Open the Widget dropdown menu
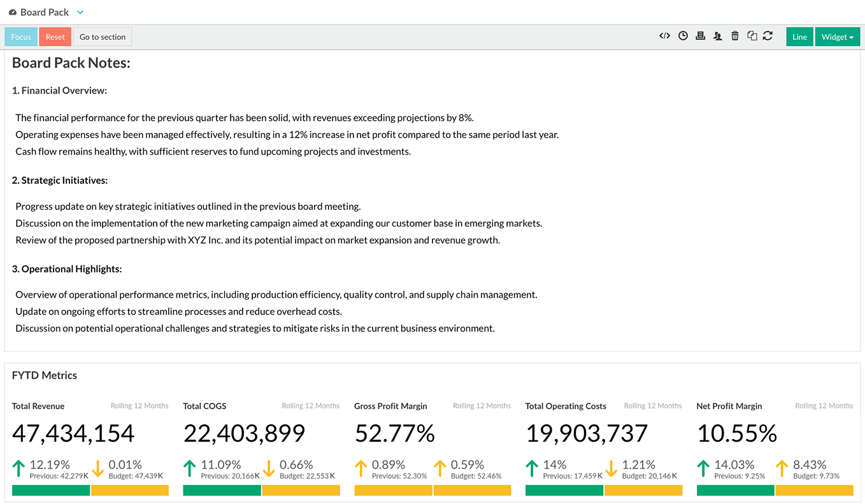 click(838, 36)
